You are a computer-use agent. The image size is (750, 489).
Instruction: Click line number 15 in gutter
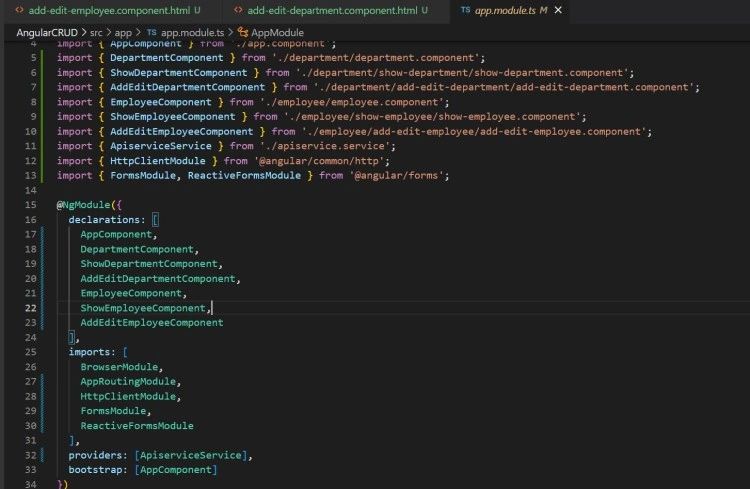(x=31, y=205)
